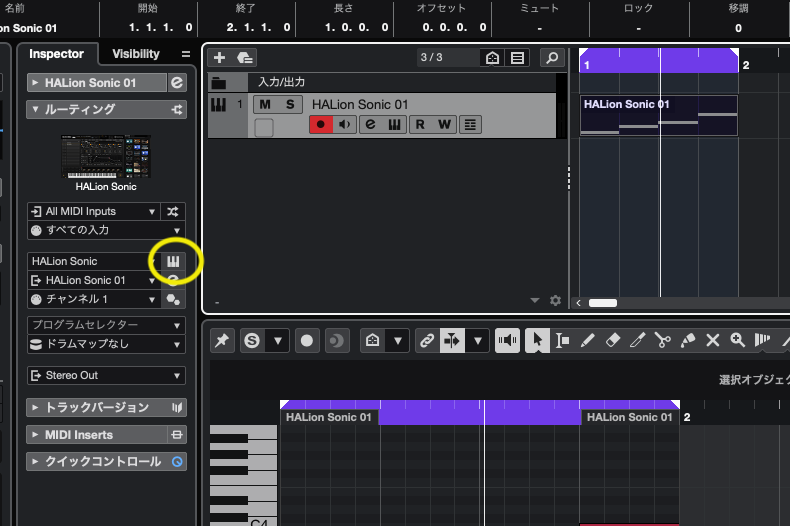The width and height of the screenshot is (790, 526).
Task: Toggle Read automation R on track
Action: [420, 124]
